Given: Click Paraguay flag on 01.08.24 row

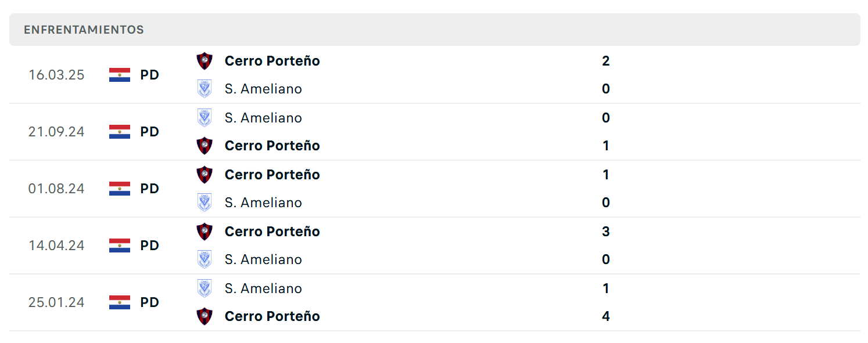Looking at the screenshot, I should point(120,189).
